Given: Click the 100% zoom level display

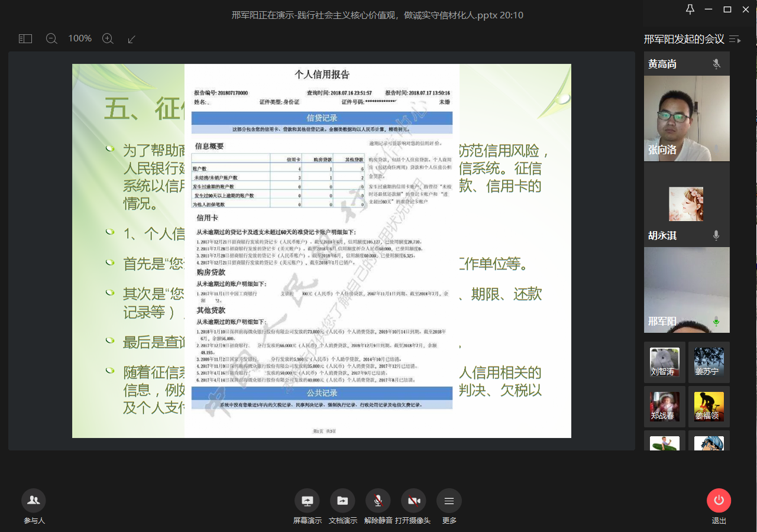Looking at the screenshot, I should pyautogui.click(x=80, y=38).
